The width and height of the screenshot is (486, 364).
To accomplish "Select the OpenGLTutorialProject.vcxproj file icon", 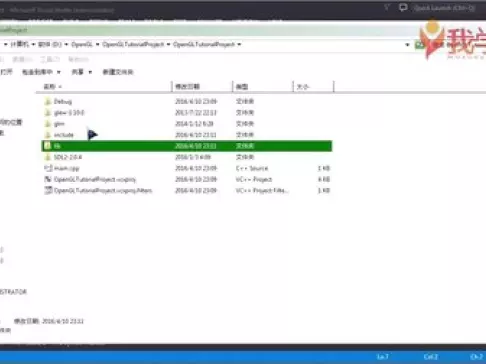I will tap(48, 179).
